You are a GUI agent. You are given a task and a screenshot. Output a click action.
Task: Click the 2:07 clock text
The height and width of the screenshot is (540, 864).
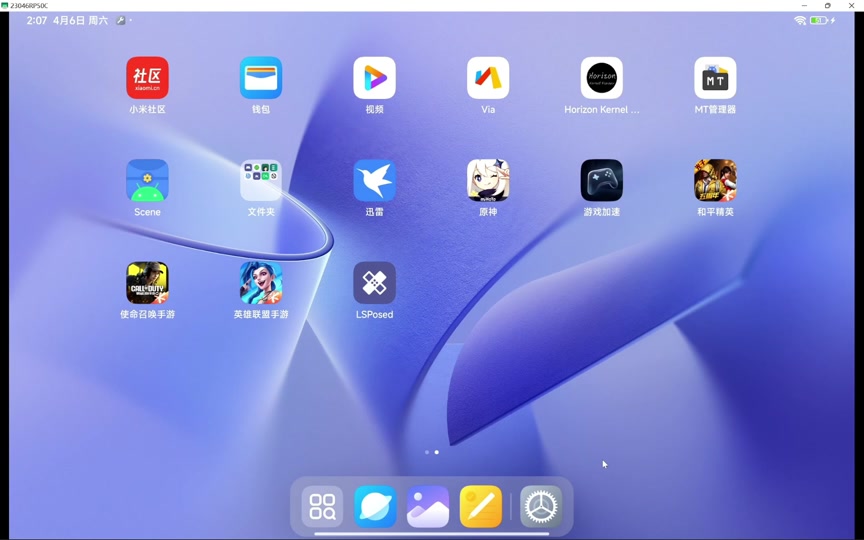coord(36,20)
